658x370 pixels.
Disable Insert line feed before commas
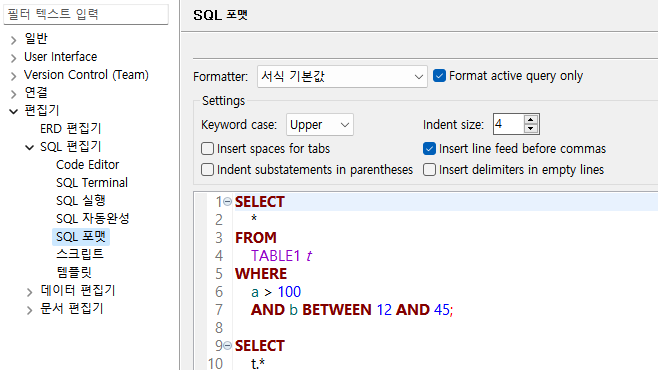429,149
